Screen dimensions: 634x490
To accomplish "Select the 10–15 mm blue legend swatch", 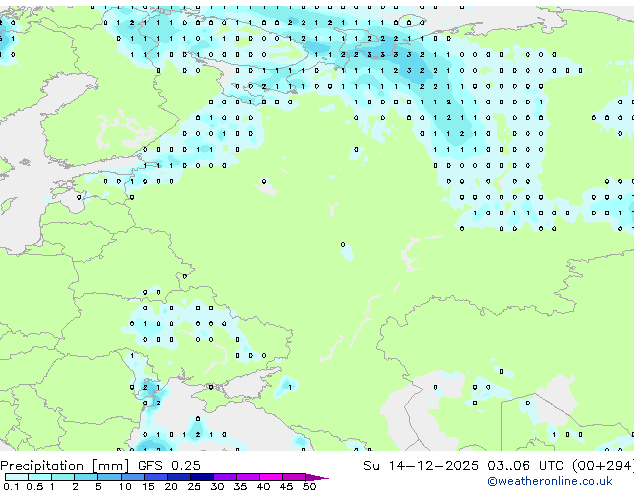I will [x=133, y=477].
